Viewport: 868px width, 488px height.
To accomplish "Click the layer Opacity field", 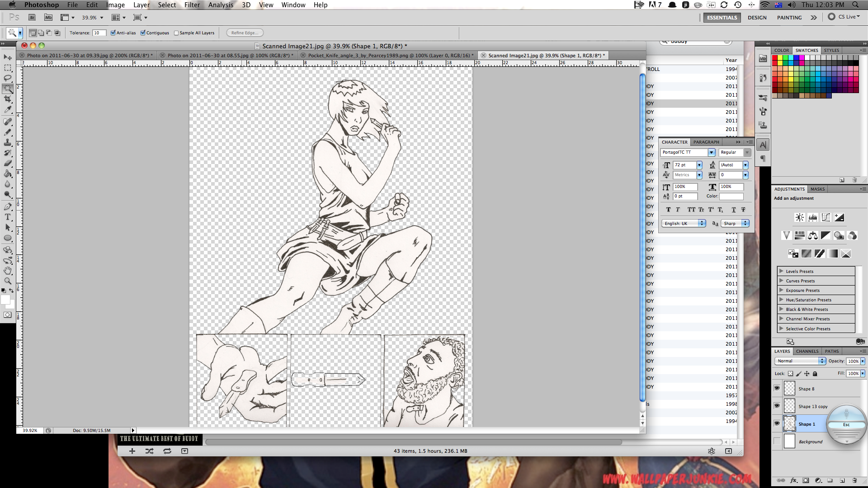I will click(853, 361).
